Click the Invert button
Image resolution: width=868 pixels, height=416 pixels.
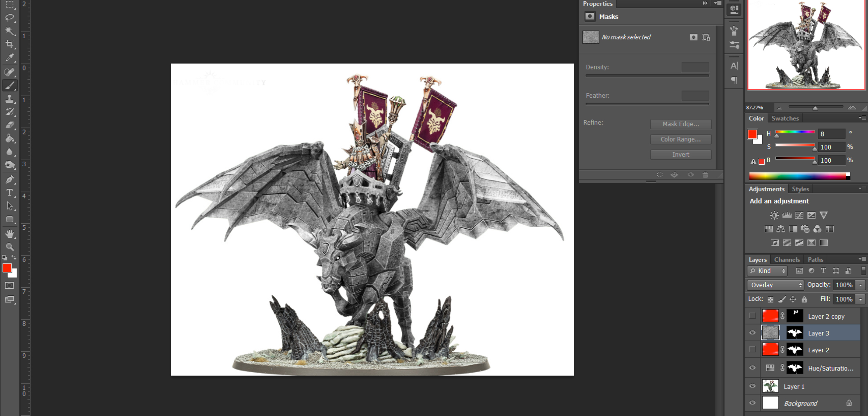[x=680, y=155]
